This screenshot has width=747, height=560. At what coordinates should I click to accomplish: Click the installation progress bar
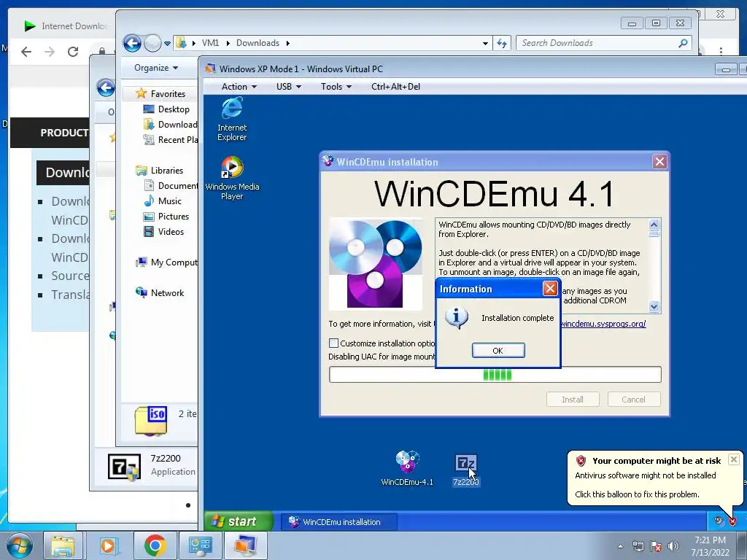pyautogui.click(x=495, y=375)
